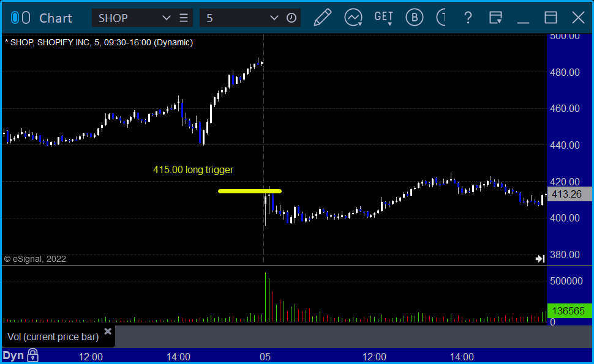Click the outlined link icon beside Chart
This screenshot has height=364, width=594.
26,17
